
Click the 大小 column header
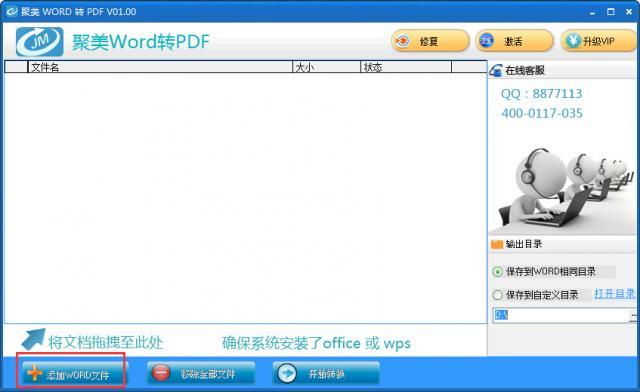pyautogui.click(x=327, y=67)
